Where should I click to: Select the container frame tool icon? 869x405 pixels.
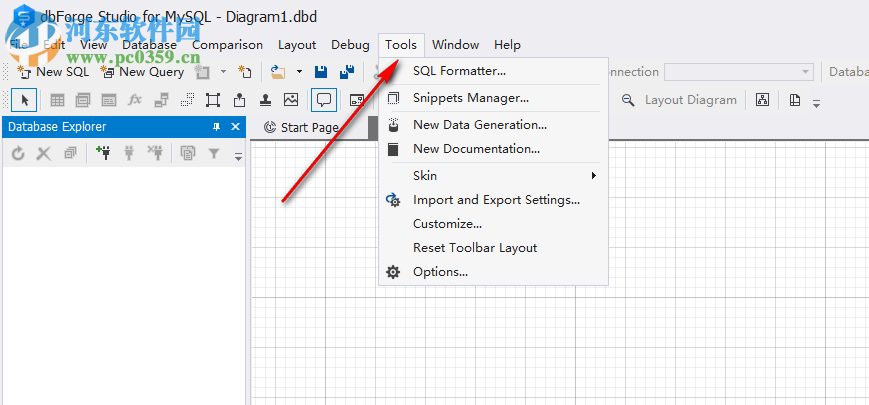pyautogui.click(x=213, y=100)
